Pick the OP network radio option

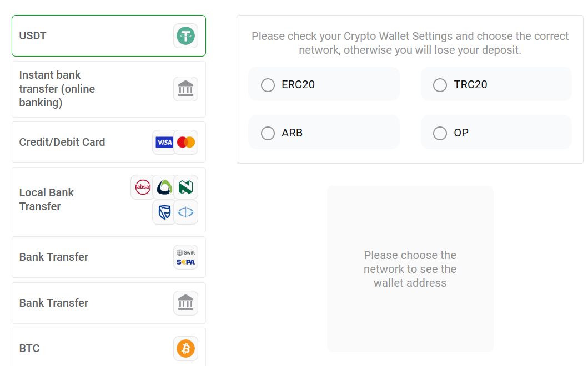440,133
